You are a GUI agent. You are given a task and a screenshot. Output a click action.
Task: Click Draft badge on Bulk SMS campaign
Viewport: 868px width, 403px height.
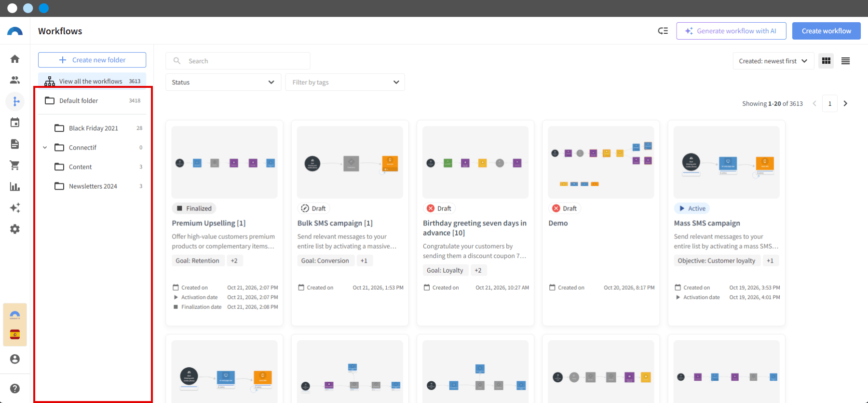point(313,208)
